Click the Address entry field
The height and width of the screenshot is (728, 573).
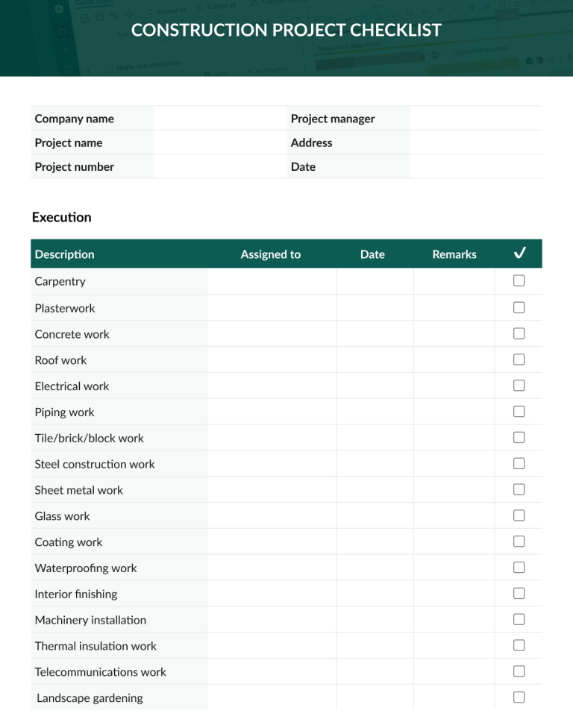point(476,142)
